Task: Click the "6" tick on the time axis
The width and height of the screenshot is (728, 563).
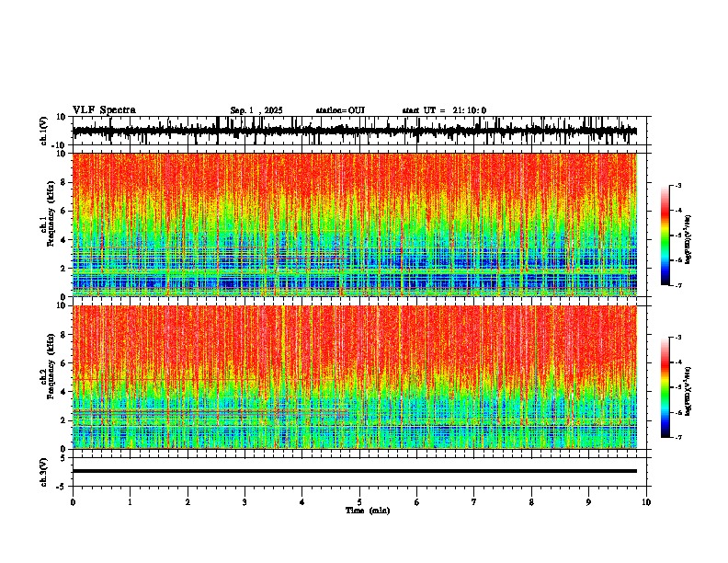Action: 417,502
